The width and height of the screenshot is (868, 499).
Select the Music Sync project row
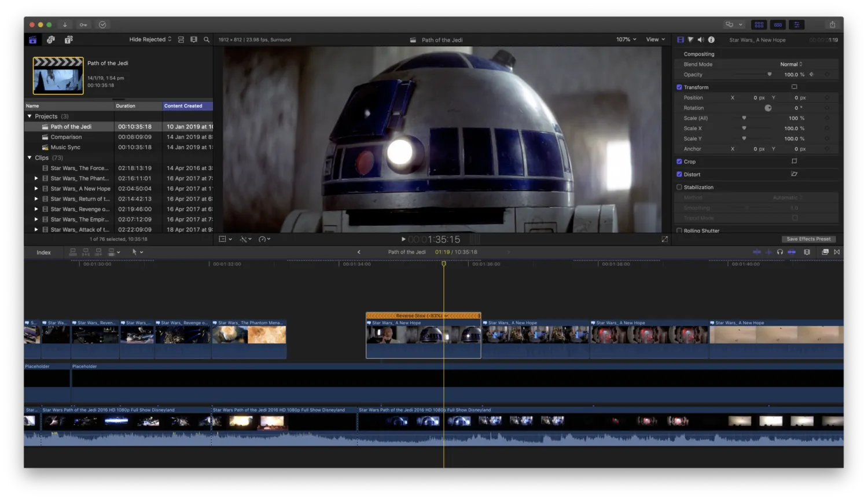click(119, 148)
